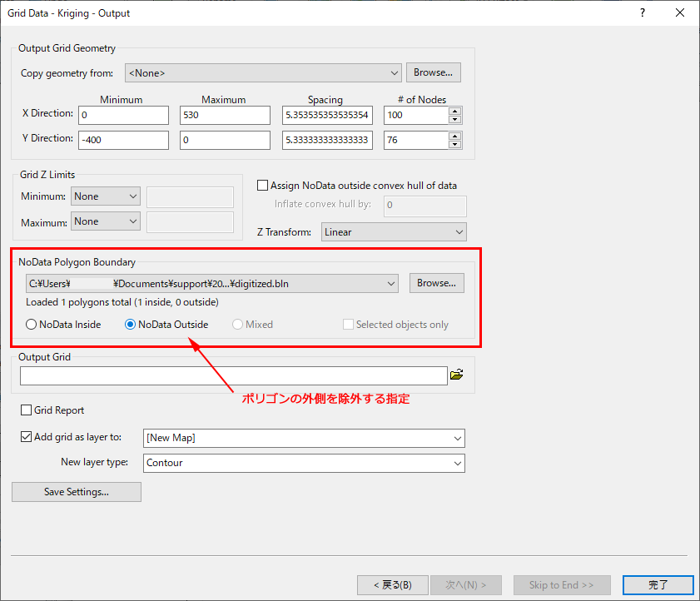Open the New Map layer target dropdown

(304, 438)
